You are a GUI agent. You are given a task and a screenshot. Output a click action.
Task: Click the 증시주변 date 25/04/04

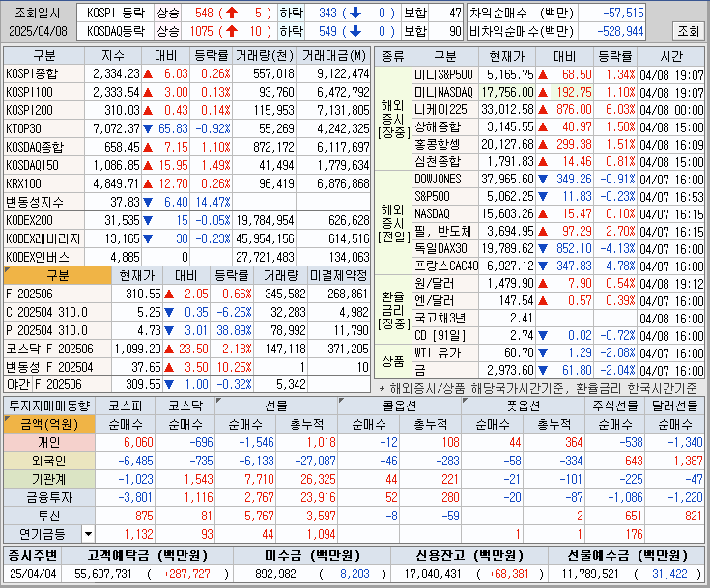(33, 574)
